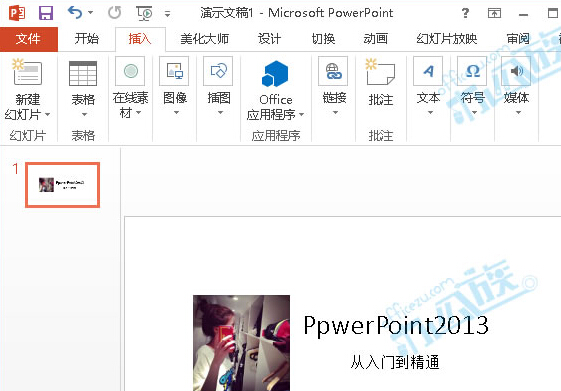Click the 在线素材 icon
The height and width of the screenshot is (391, 561).
point(130,71)
